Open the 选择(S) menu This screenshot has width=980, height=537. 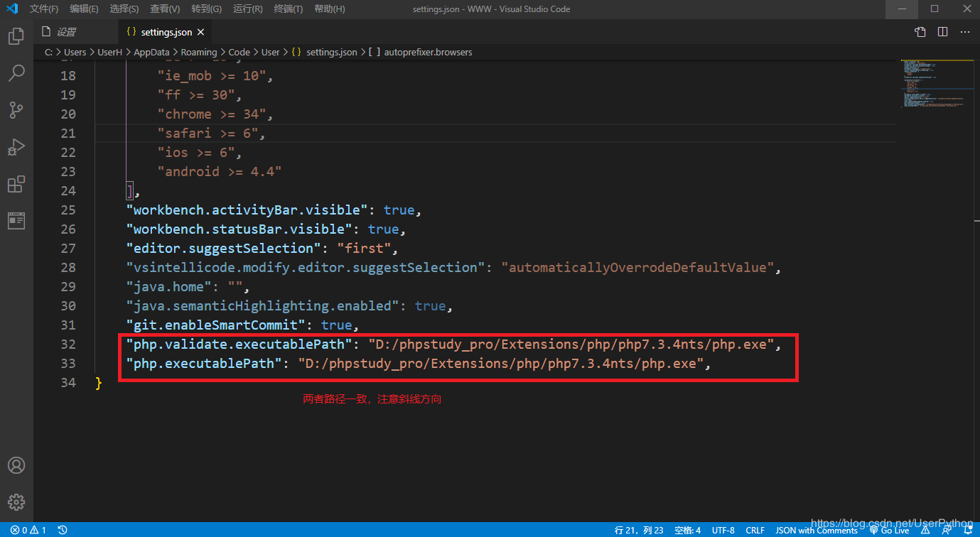coord(124,9)
